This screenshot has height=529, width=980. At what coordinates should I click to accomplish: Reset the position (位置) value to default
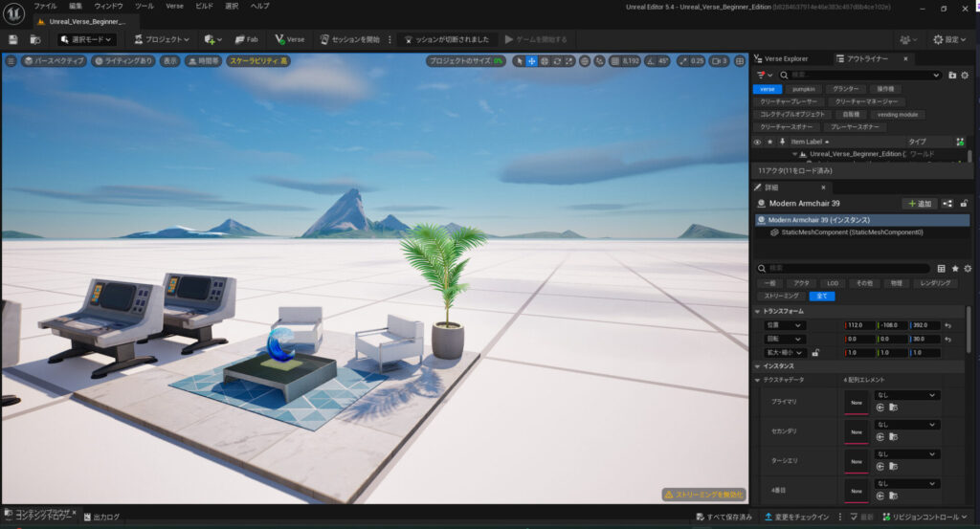pos(947,325)
